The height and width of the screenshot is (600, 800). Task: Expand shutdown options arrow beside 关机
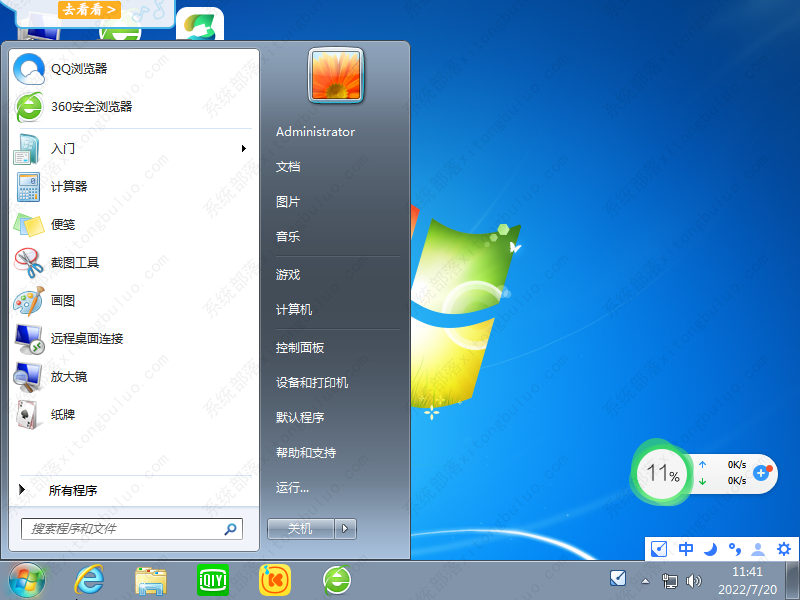click(345, 529)
